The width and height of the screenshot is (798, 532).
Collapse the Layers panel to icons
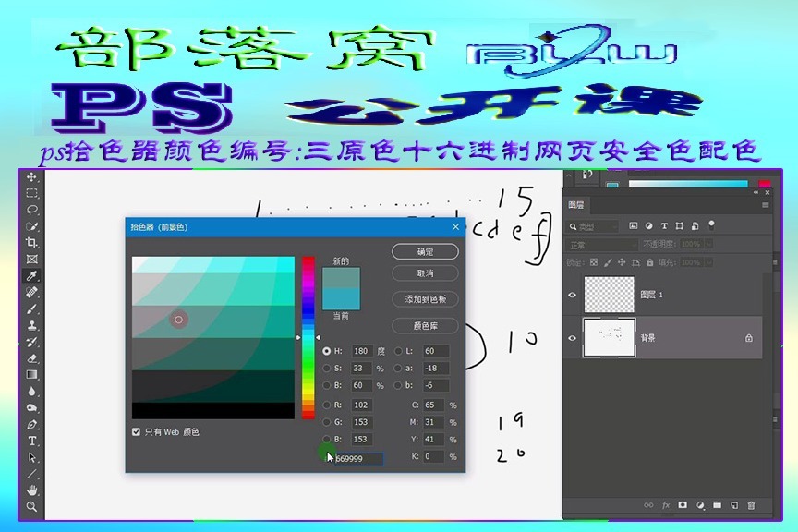(756, 192)
